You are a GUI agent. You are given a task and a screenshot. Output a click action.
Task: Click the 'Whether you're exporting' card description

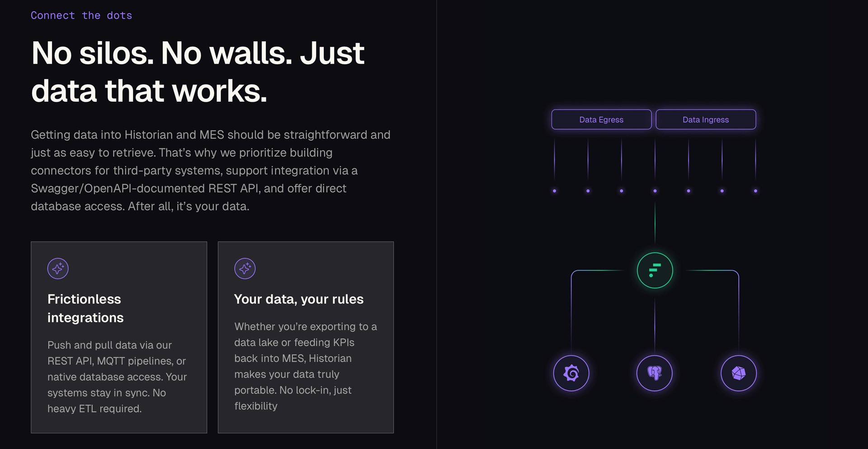point(306,366)
